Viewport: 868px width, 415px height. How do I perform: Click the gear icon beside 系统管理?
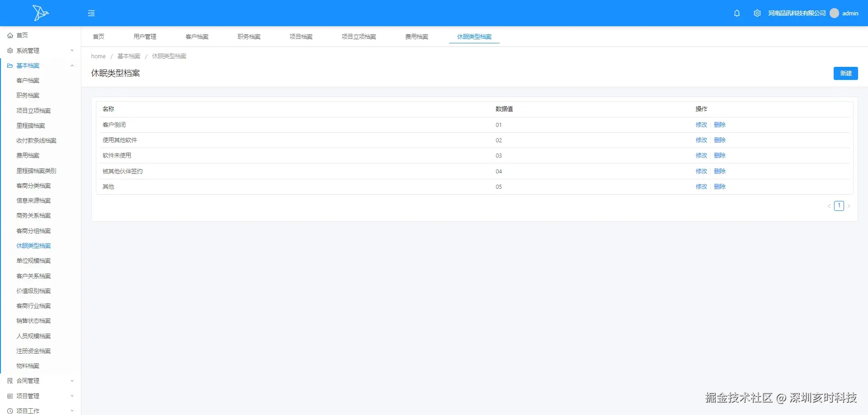[10, 51]
